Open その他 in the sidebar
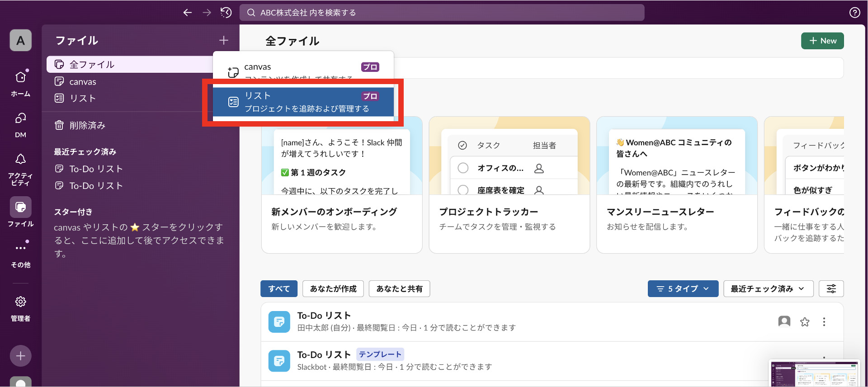The width and height of the screenshot is (868, 387). [21, 255]
